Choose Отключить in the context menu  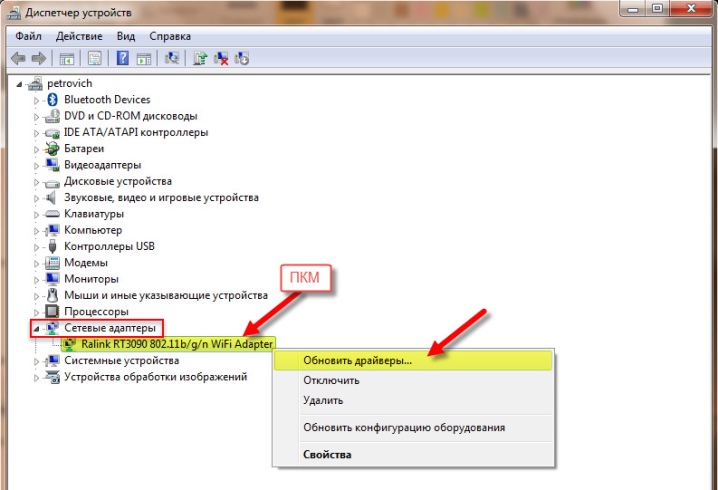pos(413,380)
